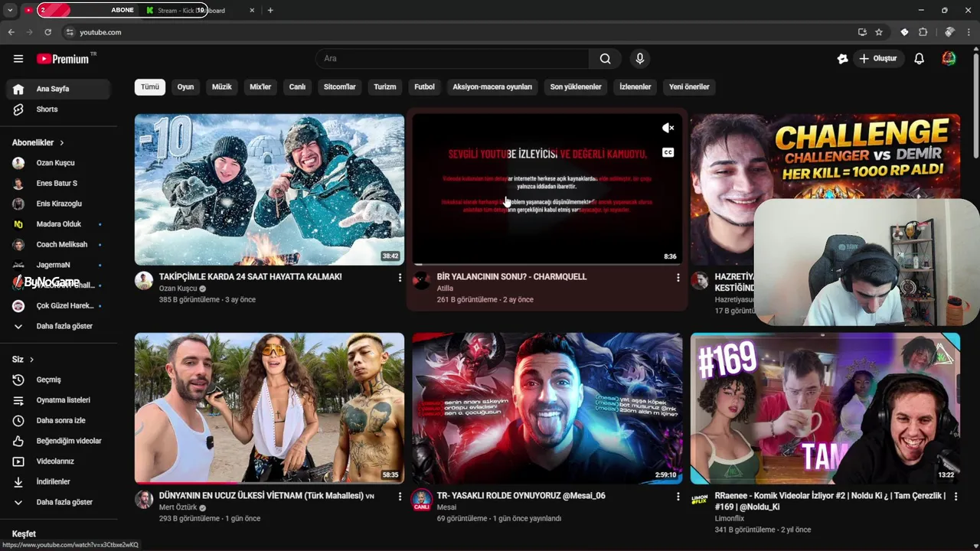Screen dimensions: 980x551
Task: Select the Canlı filter chip
Action: (297, 86)
